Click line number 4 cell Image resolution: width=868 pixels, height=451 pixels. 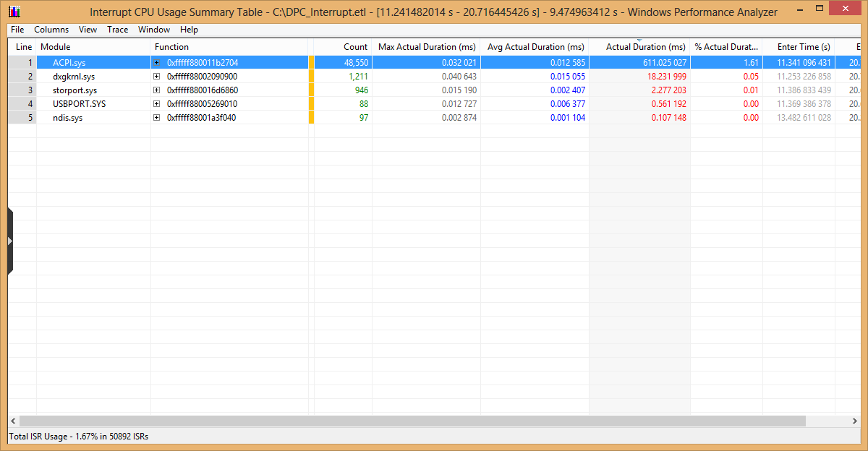point(22,104)
